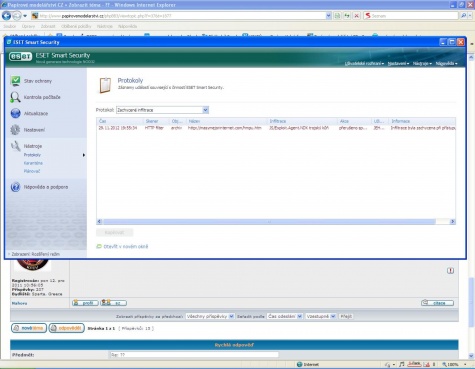Open the Nastavení gear icon in sidebar
Screen dimensions: 475x369
coord(15,130)
